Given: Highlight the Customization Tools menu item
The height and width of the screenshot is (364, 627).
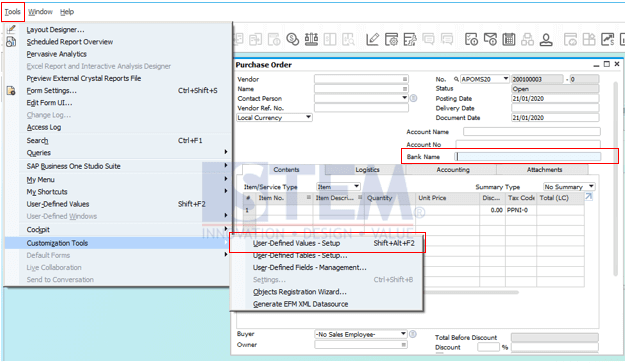Looking at the screenshot, I should click(x=118, y=243).
